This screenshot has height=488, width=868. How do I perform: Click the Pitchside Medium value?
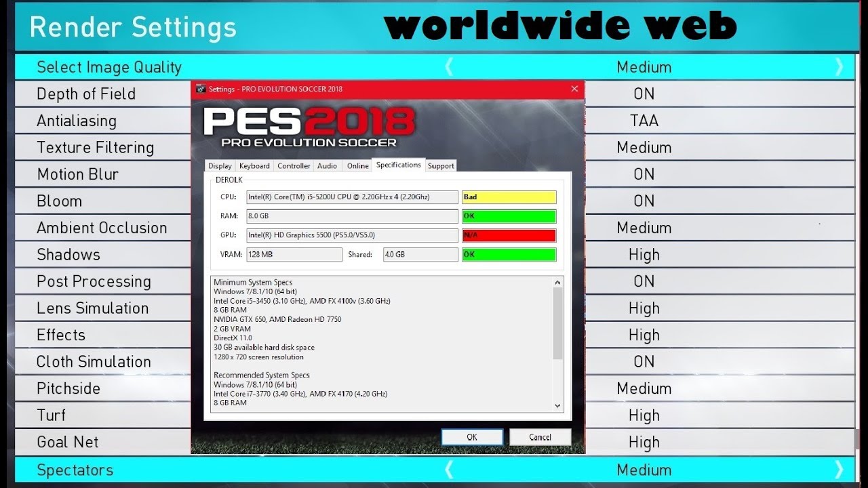(x=644, y=388)
